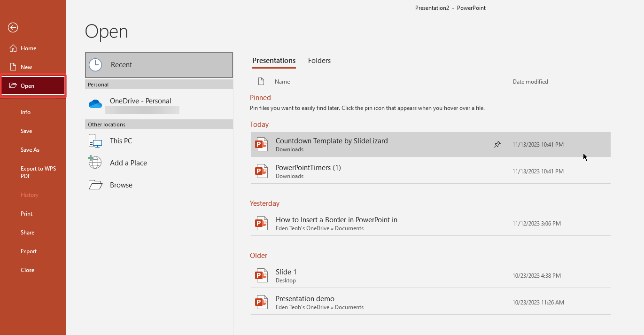Click the Recent clock icon
The height and width of the screenshot is (335, 644).
click(x=95, y=65)
